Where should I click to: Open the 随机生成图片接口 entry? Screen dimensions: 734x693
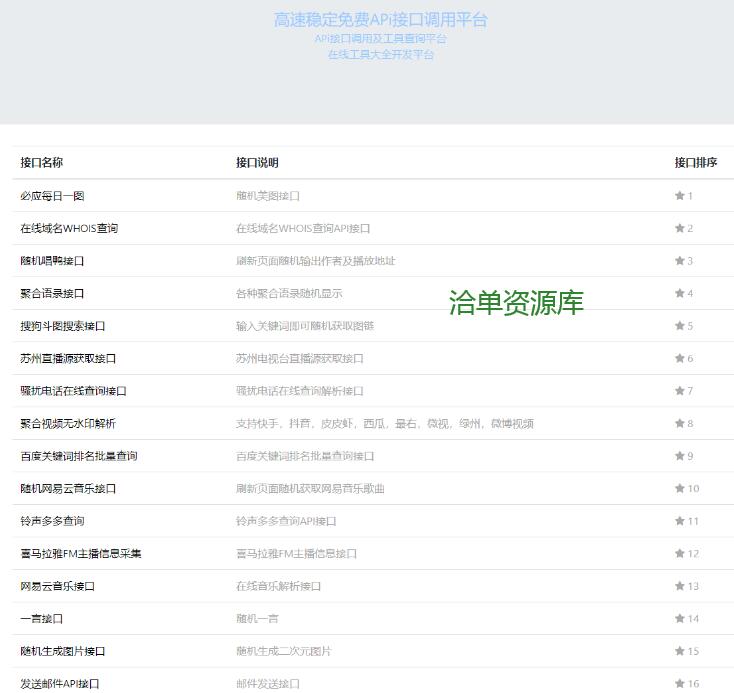pyautogui.click(x=63, y=651)
